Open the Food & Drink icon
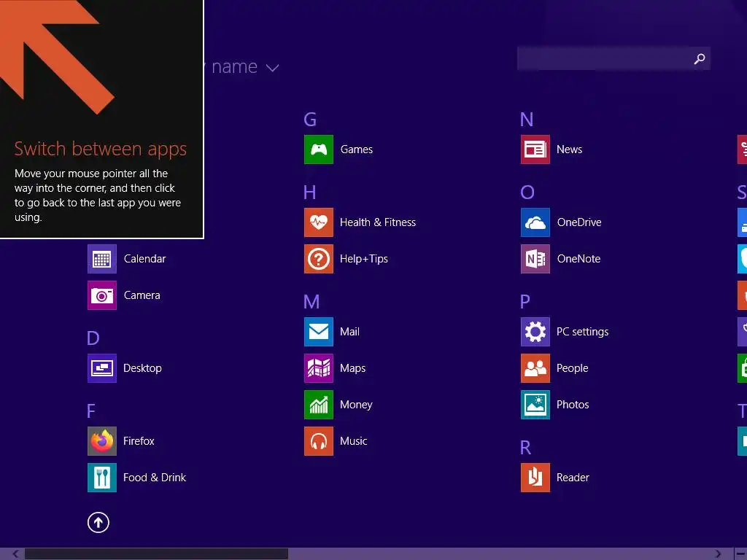 click(102, 478)
